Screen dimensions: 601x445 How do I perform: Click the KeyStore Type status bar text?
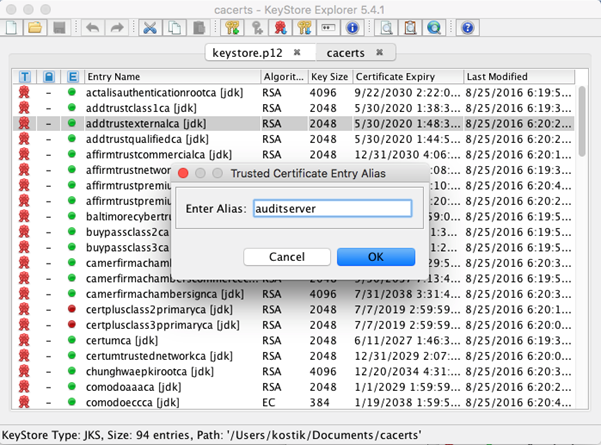click(212, 435)
